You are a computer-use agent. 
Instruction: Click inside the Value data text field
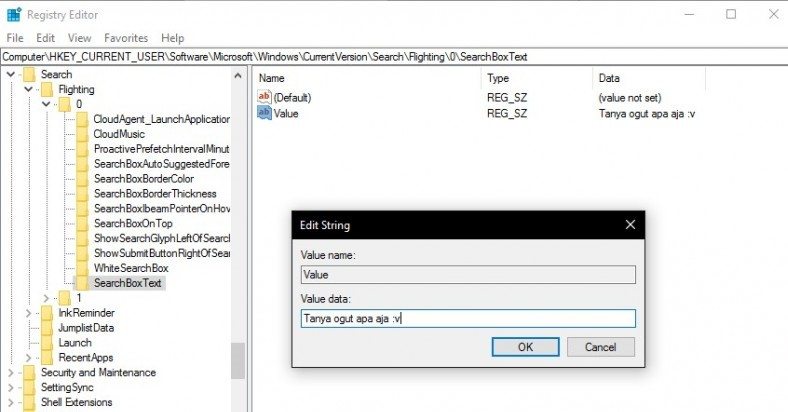[467, 319]
